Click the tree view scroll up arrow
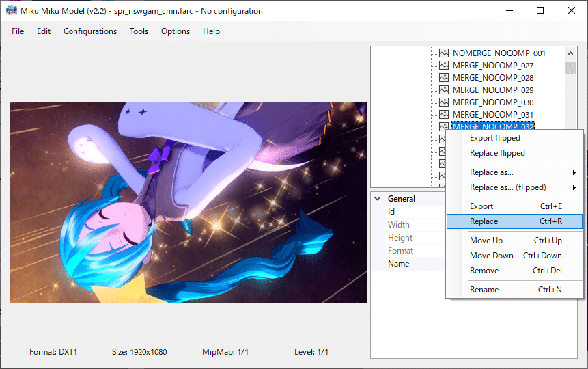This screenshot has height=369, width=588. click(x=570, y=53)
